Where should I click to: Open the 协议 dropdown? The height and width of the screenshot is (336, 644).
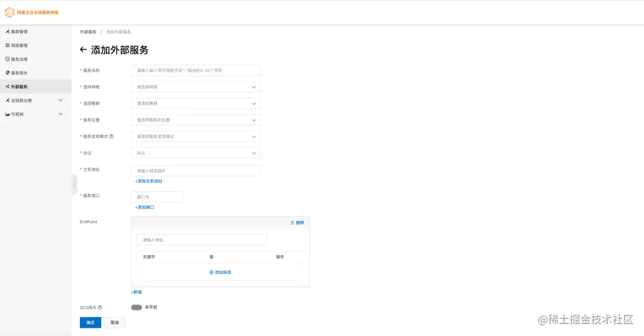[x=196, y=153]
